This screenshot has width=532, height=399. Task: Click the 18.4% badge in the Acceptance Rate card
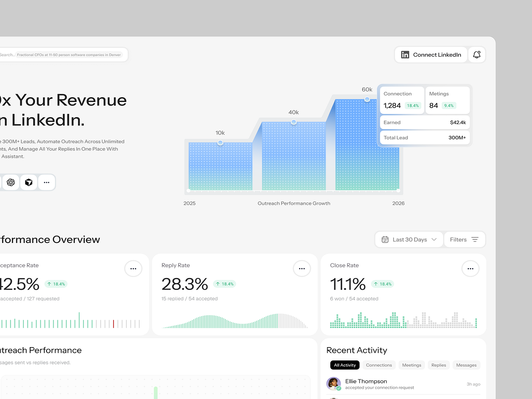[x=56, y=284]
